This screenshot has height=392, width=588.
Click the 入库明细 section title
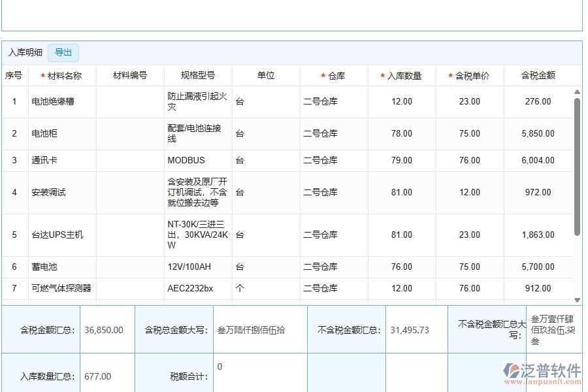pyautogui.click(x=25, y=53)
